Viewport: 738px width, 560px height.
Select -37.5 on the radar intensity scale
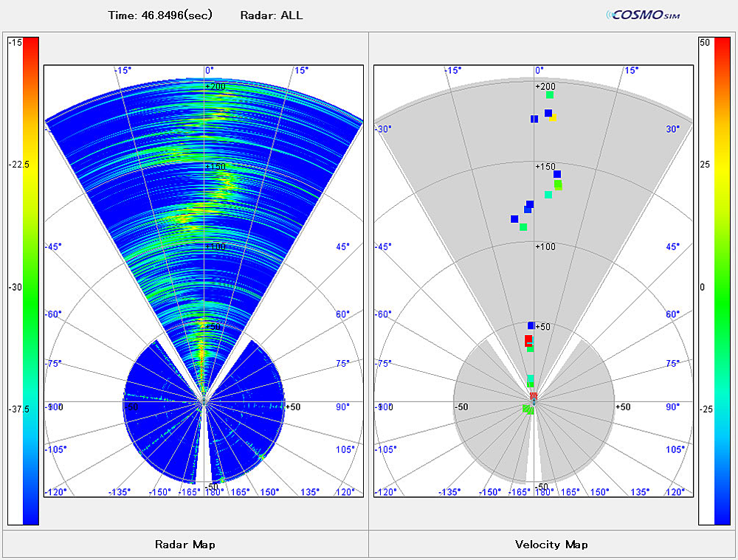19,409
